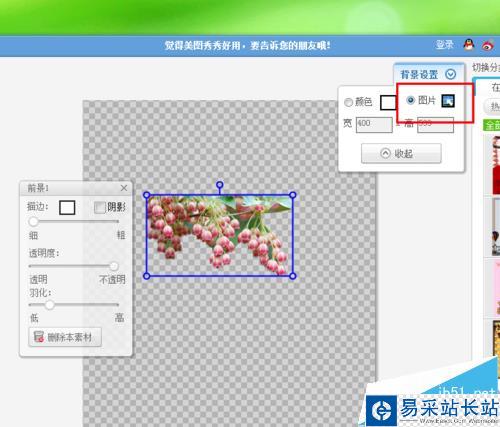The width and height of the screenshot is (500, 427).
Task: Click the rotation handle above the flower image
Action: pyautogui.click(x=220, y=184)
